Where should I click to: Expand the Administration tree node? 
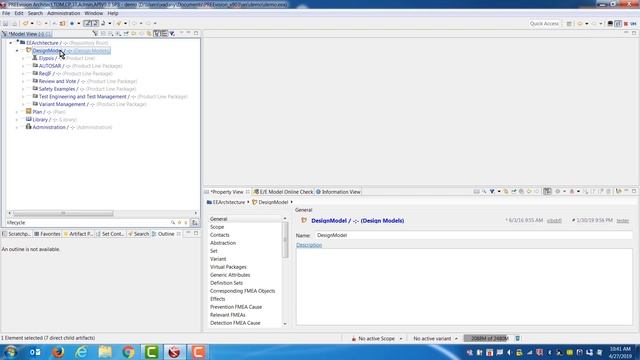tap(17, 127)
